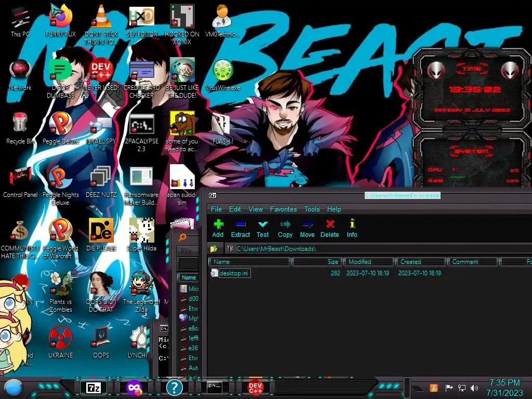Click the Name column header in back window
Image resolution: width=532 pixels, height=399 pixels.
pos(189,277)
